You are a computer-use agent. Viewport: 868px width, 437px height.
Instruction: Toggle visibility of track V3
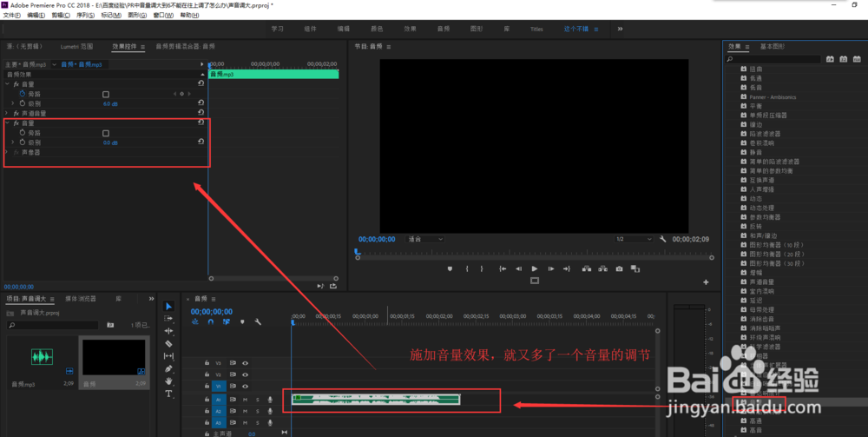click(245, 363)
